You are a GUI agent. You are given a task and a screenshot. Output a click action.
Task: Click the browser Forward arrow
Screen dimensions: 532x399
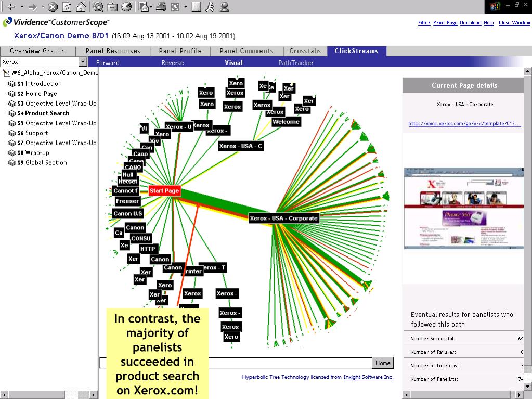click(x=32, y=6)
